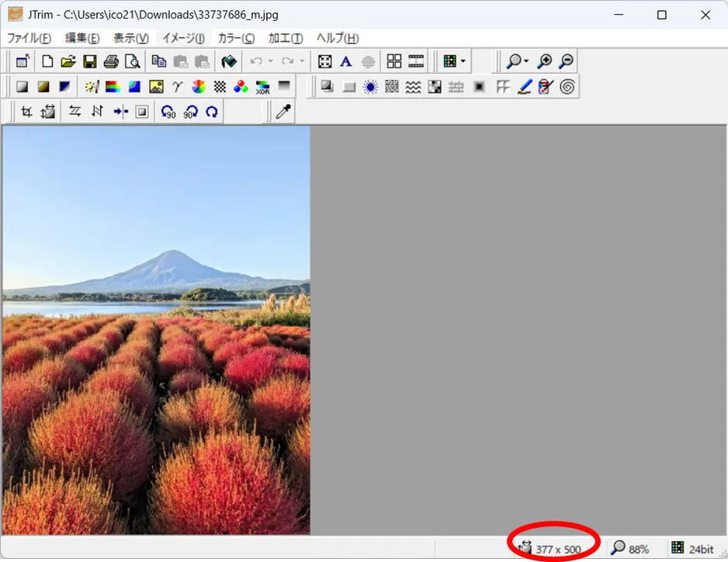This screenshot has height=562, width=728.
Task: Select the crop tool icon
Action: coord(26,112)
